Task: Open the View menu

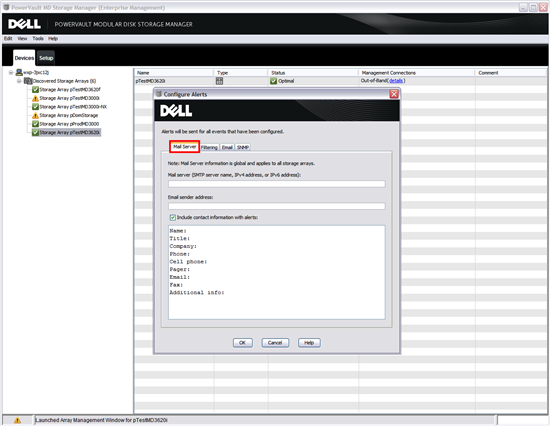Action: (x=22, y=39)
